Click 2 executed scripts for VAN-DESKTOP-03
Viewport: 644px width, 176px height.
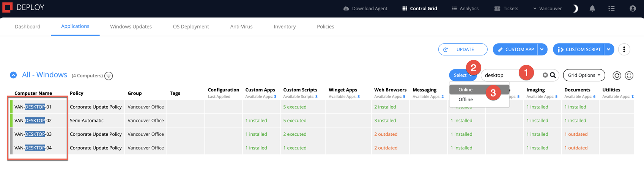click(295, 134)
